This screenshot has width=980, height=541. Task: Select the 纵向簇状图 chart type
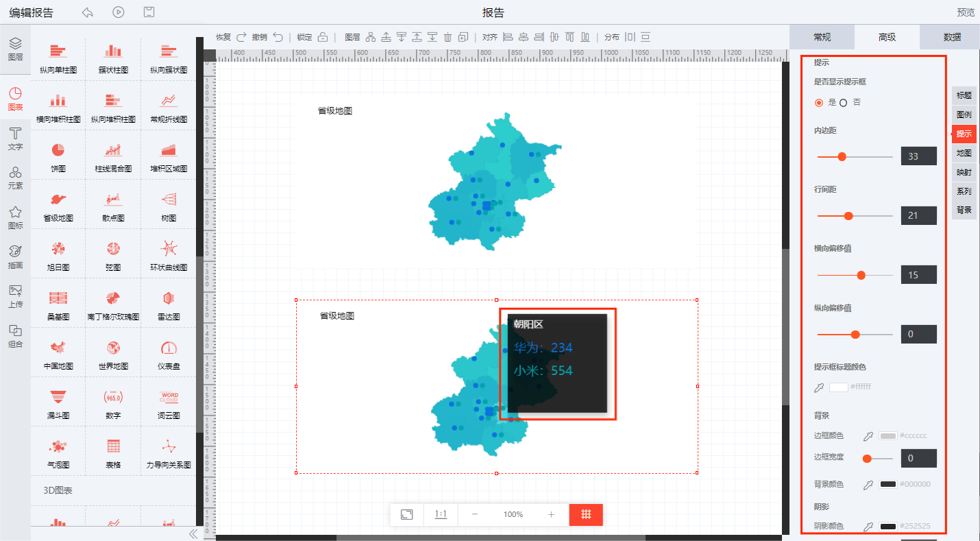click(169, 58)
